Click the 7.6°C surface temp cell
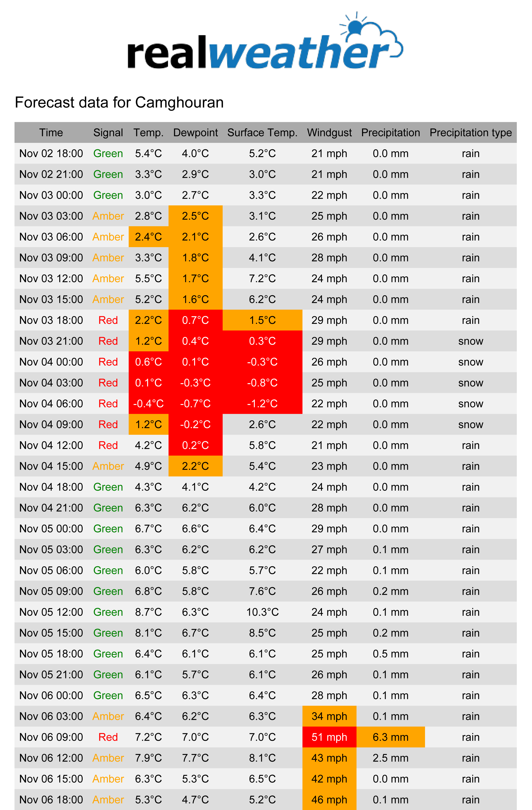Image resolution: width=532 pixels, height=810 pixels. pyautogui.click(x=262, y=591)
